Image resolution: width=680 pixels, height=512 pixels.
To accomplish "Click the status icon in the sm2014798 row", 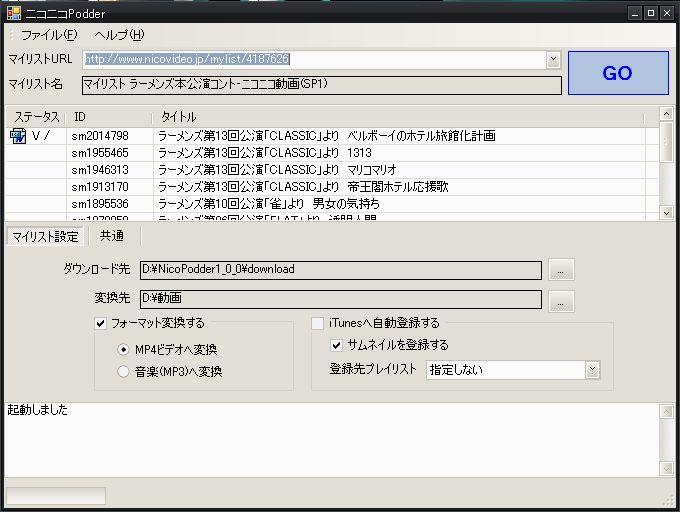I will click(18, 136).
